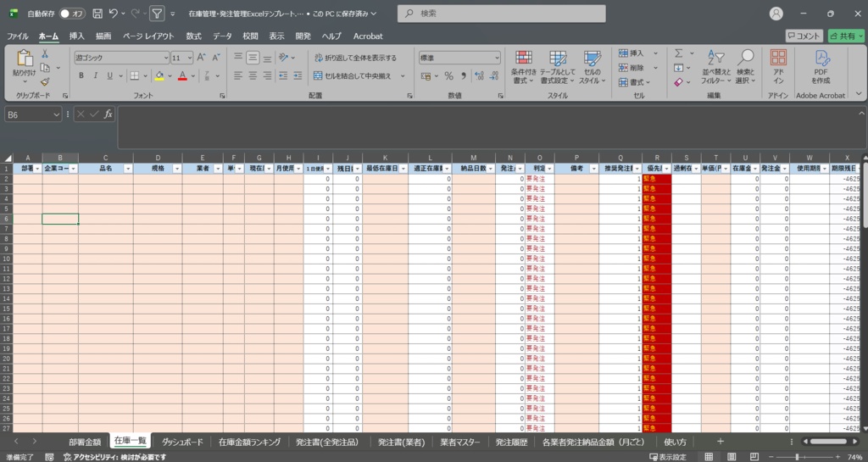This screenshot has width=868, height=462.
Task: Toggle the 自動保存 AutoSave switch
Action: [x=72, y=14]
